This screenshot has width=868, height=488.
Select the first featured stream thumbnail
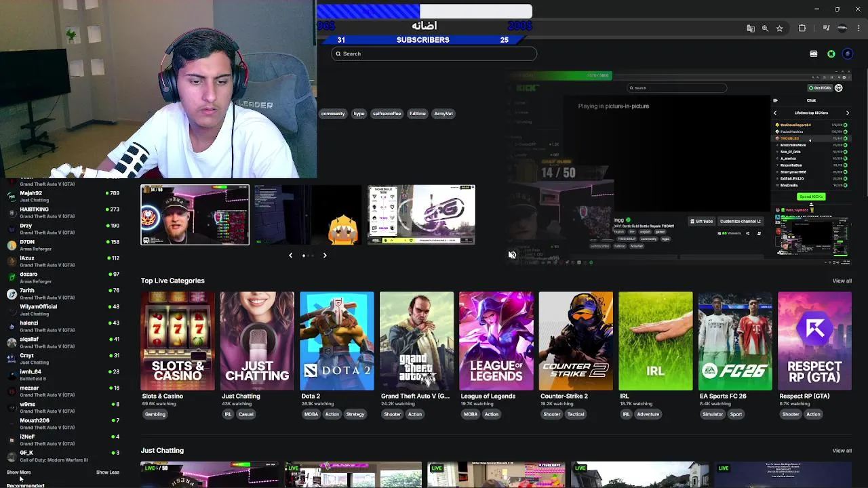click(x=195, y=215)
